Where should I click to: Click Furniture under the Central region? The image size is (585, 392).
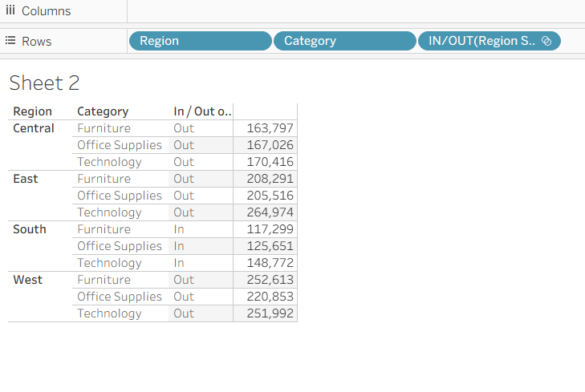coord(104,128)
